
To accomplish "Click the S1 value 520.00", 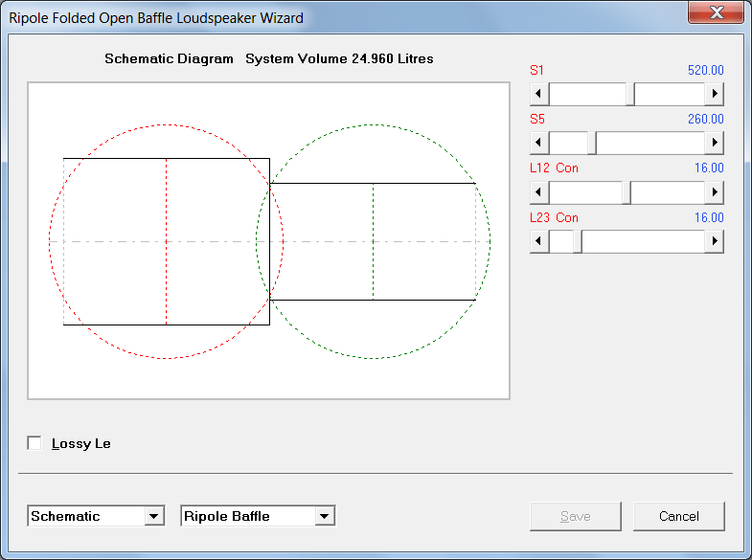I will coord(705,71).
